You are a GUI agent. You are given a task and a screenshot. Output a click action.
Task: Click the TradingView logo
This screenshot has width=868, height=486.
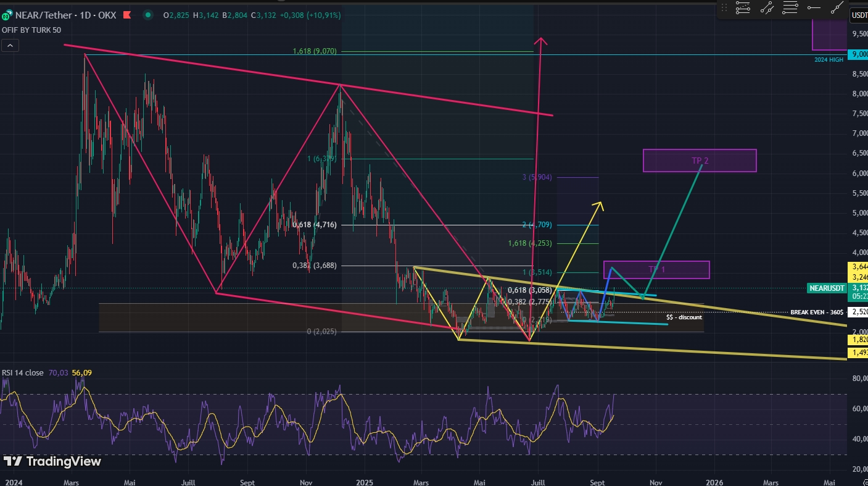(x=52, y=461)
